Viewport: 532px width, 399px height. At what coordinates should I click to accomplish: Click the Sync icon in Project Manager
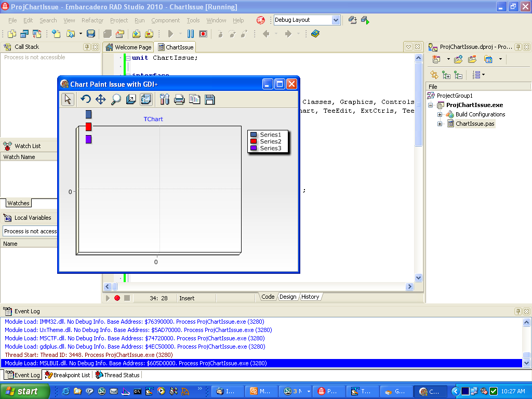pyautogui.click(x=434, y=75)
